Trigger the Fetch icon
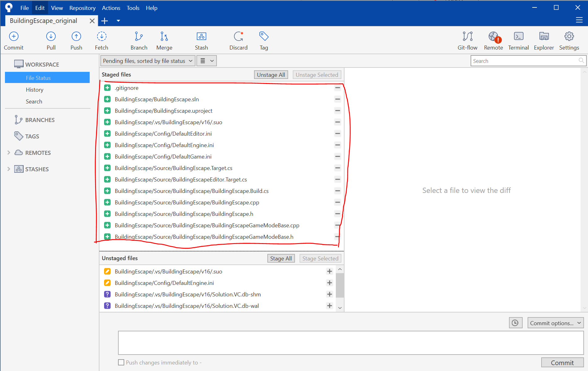The width and height of the screenshot is (588, 371). click(101, 40)
